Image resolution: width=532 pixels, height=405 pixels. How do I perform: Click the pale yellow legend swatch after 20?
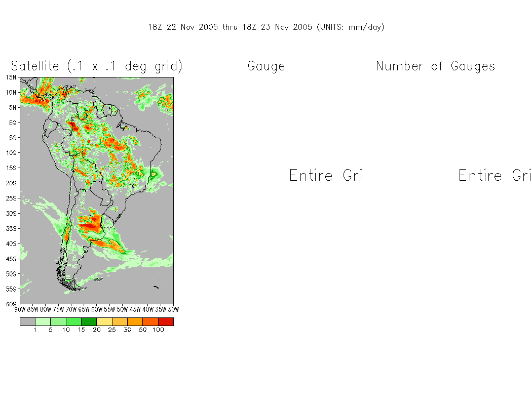tap(104, 321)
